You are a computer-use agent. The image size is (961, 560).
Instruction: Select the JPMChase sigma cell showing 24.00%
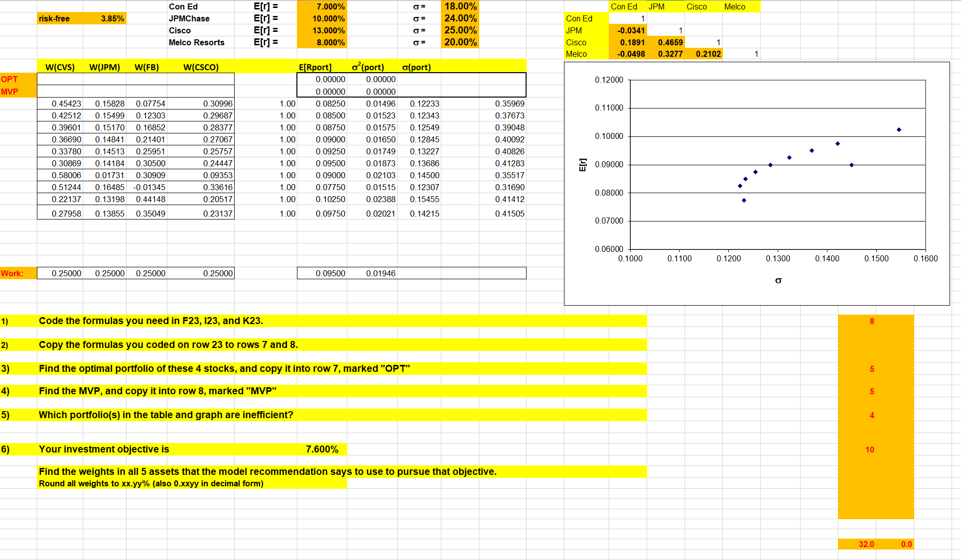click(459, 18)
